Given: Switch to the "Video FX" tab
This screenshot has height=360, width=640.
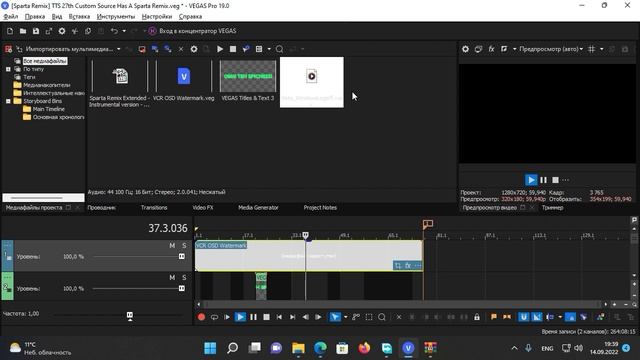Looking at the screenshot, I should [x=203, y=208].
